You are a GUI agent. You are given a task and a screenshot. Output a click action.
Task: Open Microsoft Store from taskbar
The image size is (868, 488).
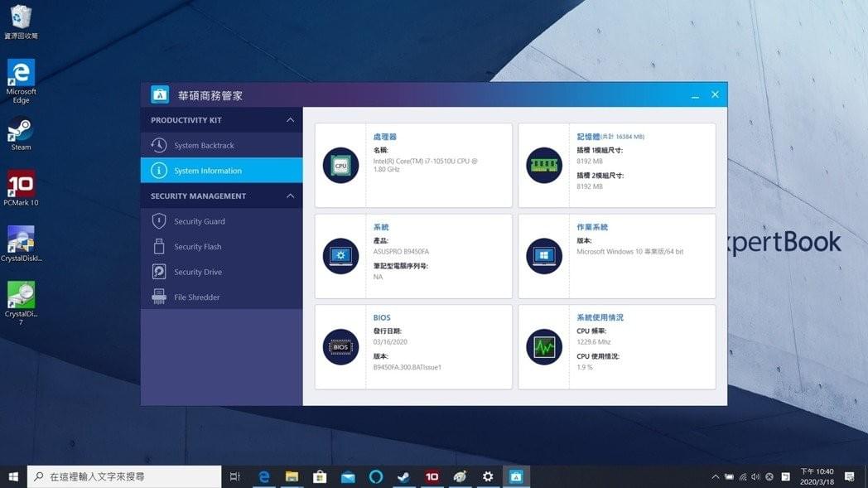pos(320,476)
